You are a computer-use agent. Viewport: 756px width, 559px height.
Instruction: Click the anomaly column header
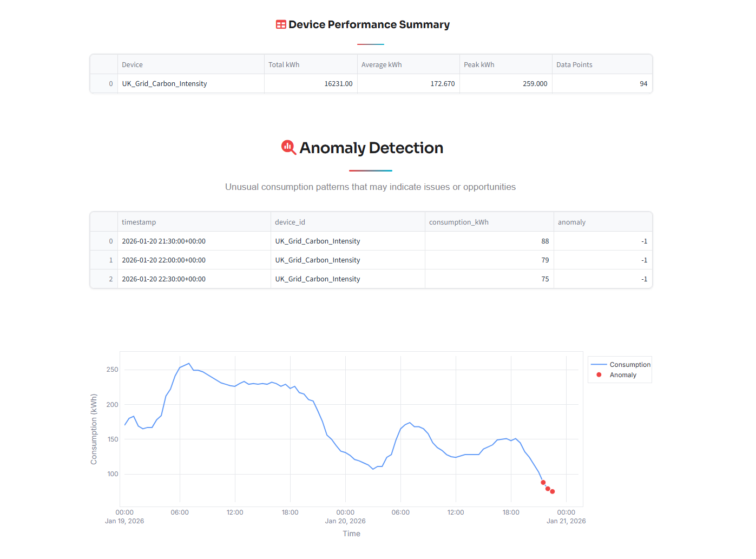(603, 222)
